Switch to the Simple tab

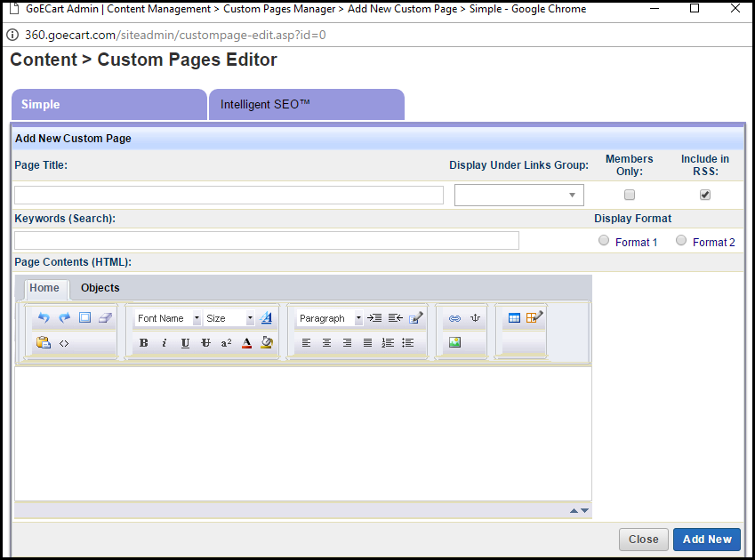pyautogui.click(x=109, y=104)
